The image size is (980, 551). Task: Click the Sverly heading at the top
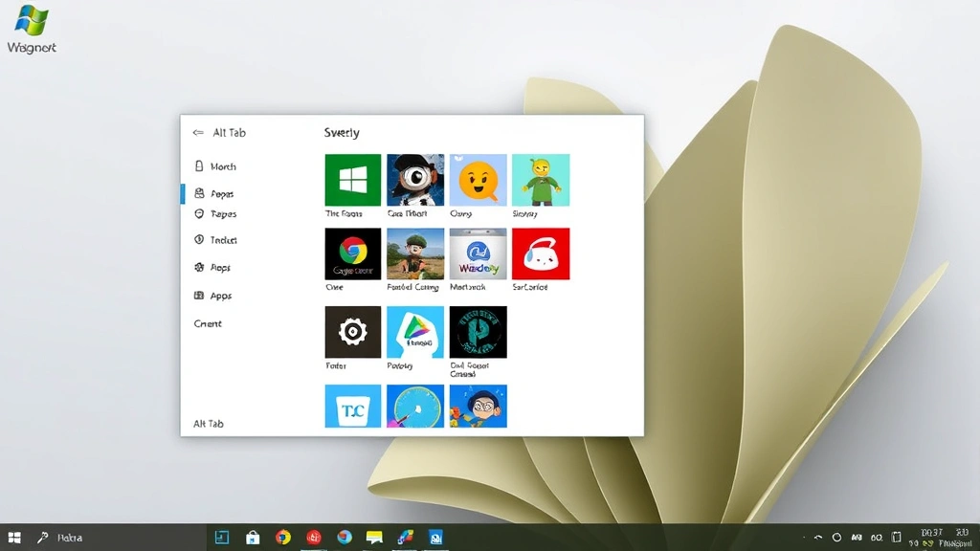click(x=343, y=132)
